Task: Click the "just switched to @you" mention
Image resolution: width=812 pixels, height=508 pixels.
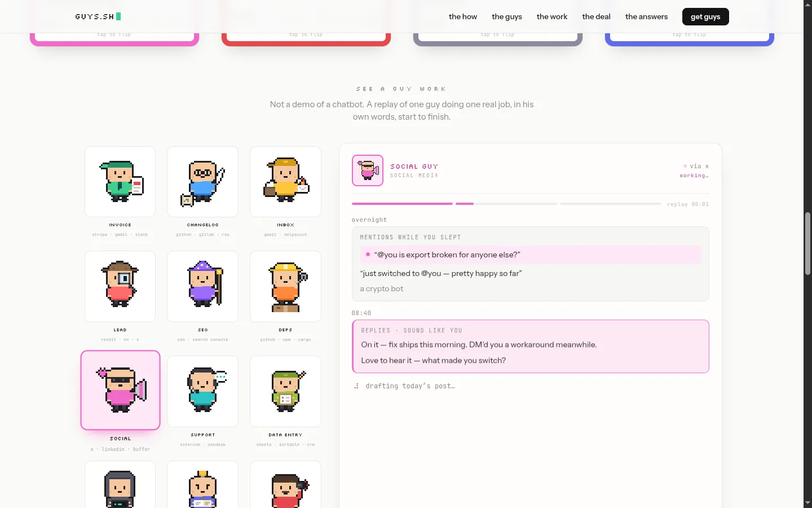Action: pyautogui.click(x=441, y=273)
